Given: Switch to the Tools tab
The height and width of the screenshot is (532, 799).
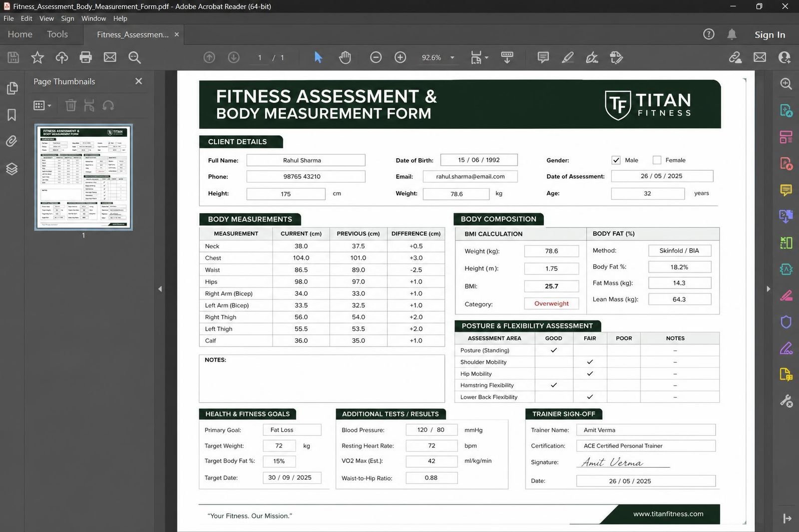Looking at the screenshot, I should click(57, 34).
